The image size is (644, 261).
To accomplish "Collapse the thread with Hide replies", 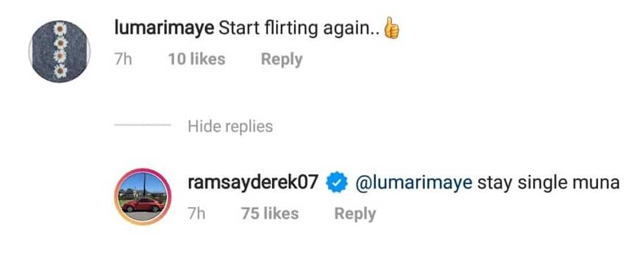I will (x=230, y=126).
